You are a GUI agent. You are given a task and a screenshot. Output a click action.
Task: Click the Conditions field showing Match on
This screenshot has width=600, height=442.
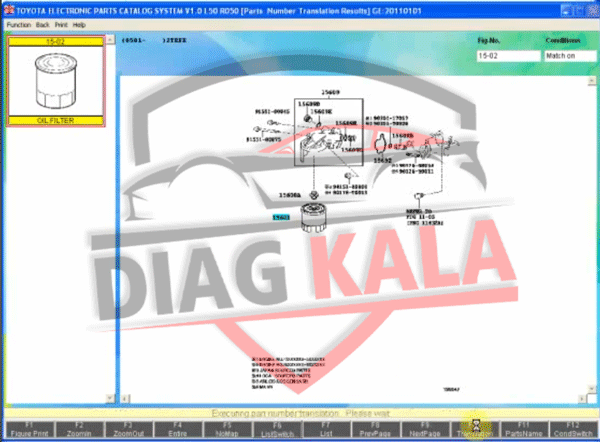(x=570, y=56)
